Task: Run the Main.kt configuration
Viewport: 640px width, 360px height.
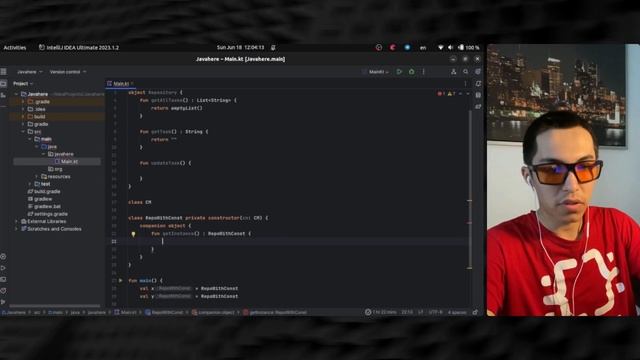Action: 399,72
